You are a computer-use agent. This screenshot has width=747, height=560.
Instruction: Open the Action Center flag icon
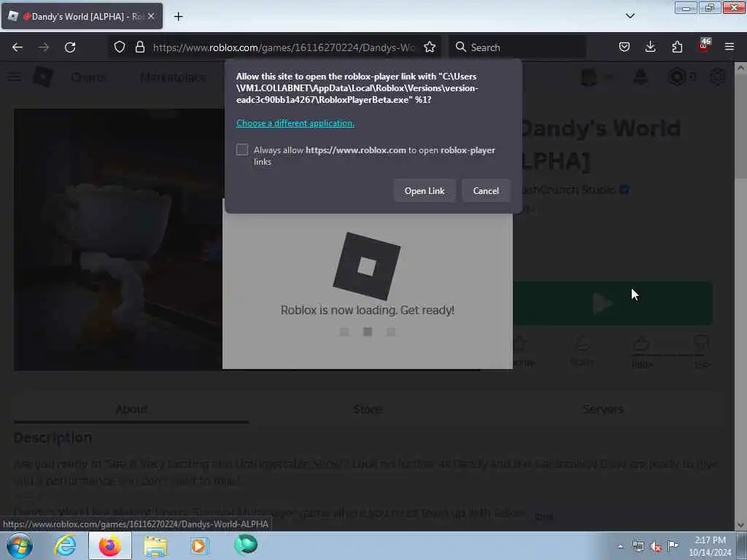(x=673, y=545)
